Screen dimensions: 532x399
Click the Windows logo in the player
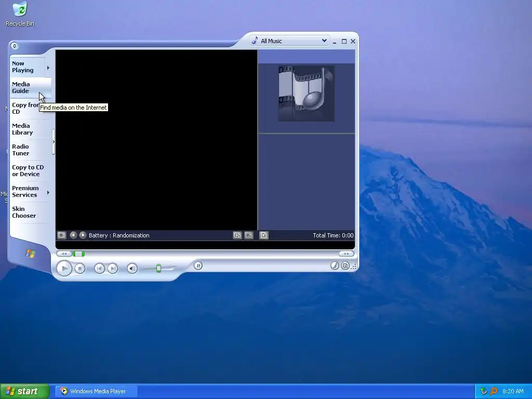click(30, 254)
